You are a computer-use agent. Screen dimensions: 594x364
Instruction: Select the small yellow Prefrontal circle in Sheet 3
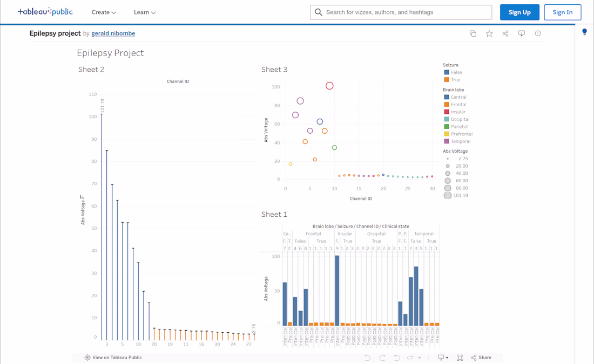point(291,164)
